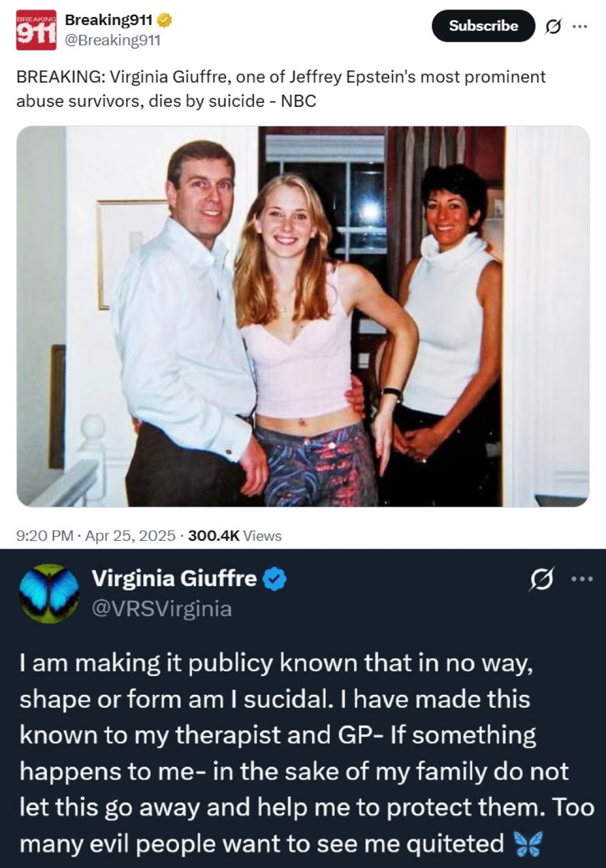Open the Virginia Giuffre display name
606x868 pixels.
174,579
